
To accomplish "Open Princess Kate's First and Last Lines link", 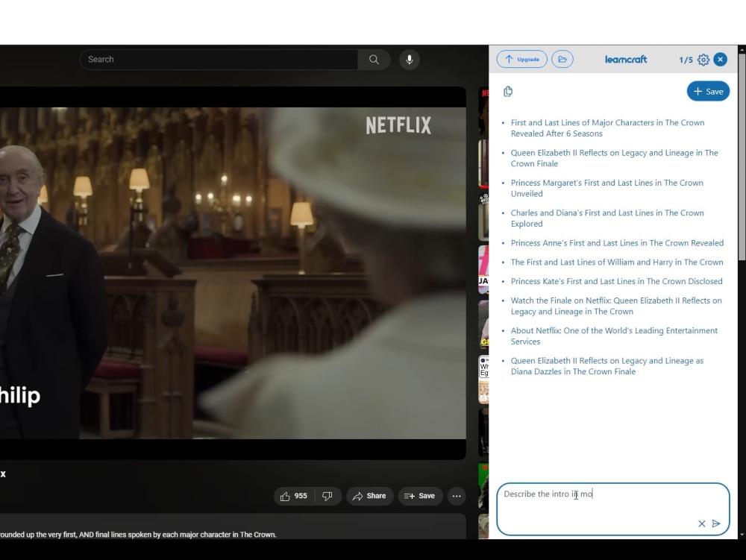I will (617, 281).
